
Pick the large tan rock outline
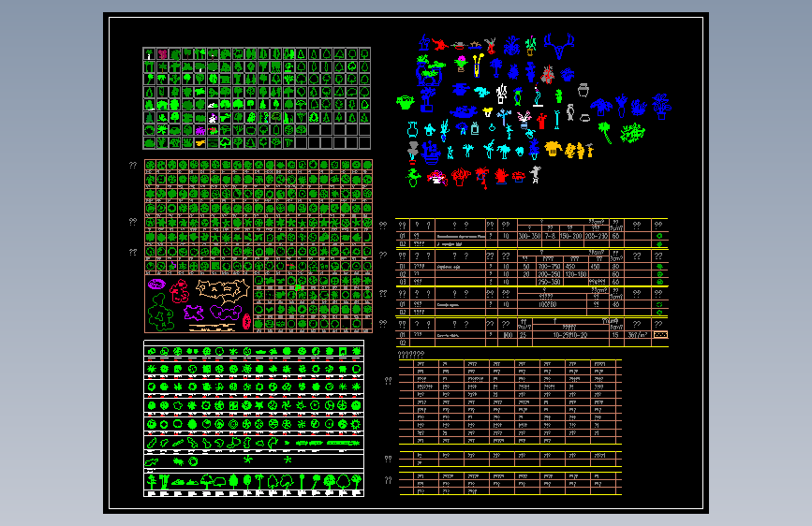click(x=224, y=293)
